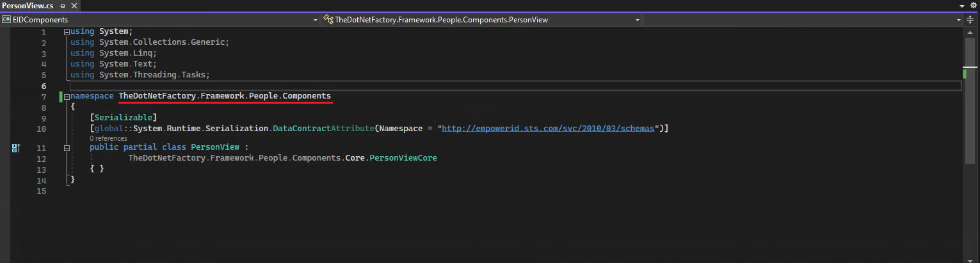
Task: Collapse the PersonView class block
Action: [x=67, y=147]
